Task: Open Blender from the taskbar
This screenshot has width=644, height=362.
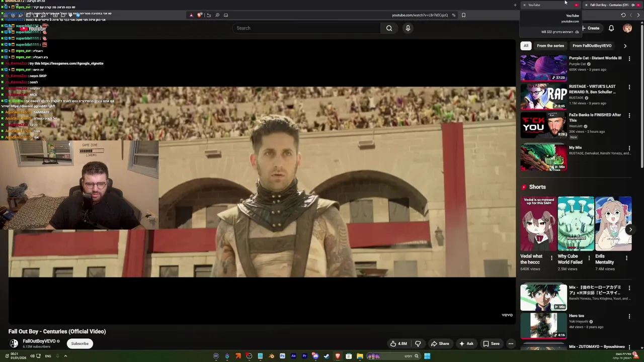Action: pyautogui.click(x=271, y=356)
